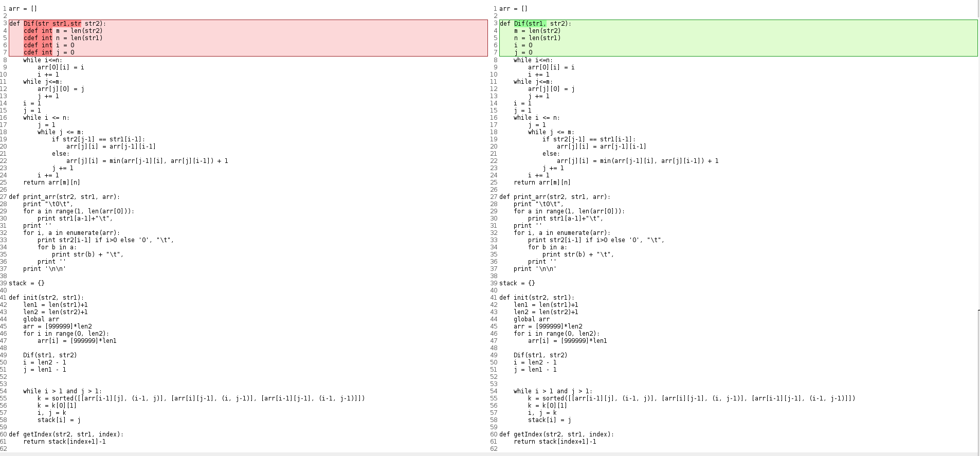The width and height of the screenshot is (980, 456).
Task: Click 'return stack[index+1]-1' in the right pane
Action: coord(555,442)
